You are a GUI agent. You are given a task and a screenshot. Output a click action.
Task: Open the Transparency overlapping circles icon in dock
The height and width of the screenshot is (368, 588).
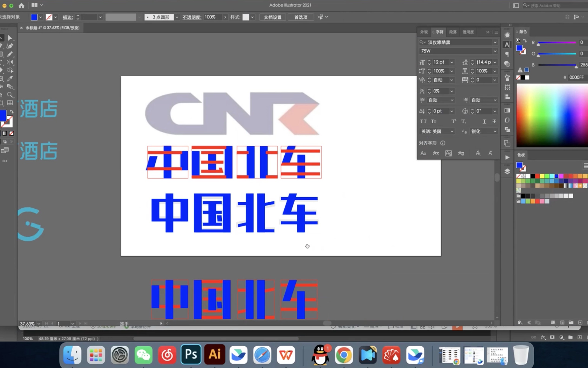tap(507, 64)
